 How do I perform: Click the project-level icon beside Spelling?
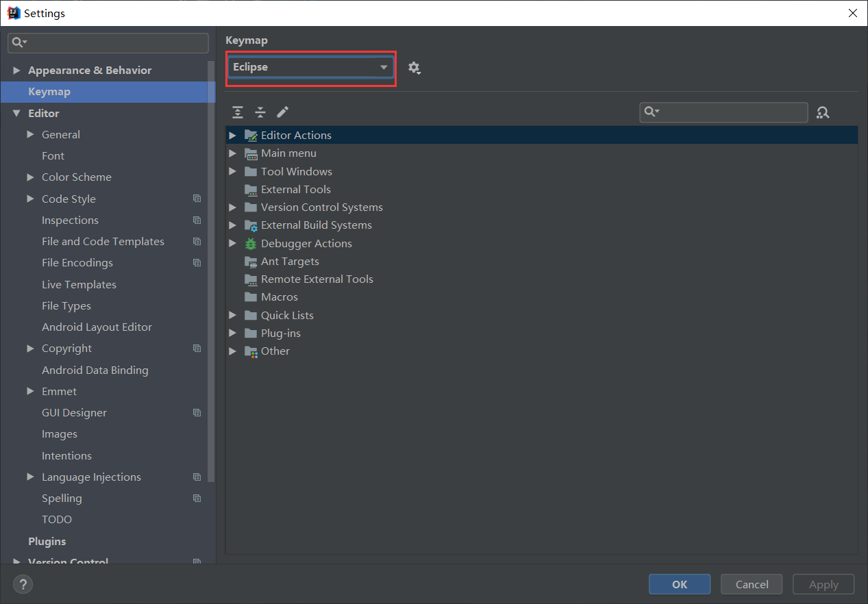point(197,499)
